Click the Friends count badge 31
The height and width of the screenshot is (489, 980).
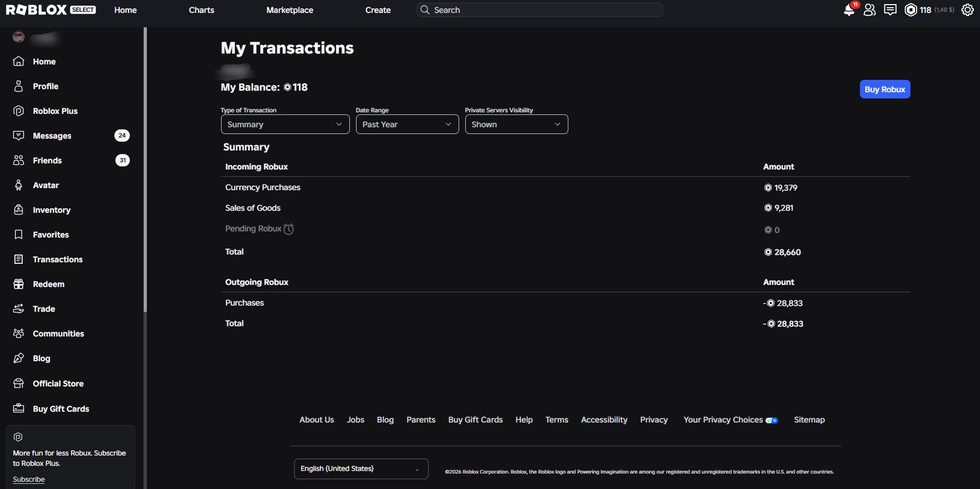pyautogui.click(x=123, y=160)
